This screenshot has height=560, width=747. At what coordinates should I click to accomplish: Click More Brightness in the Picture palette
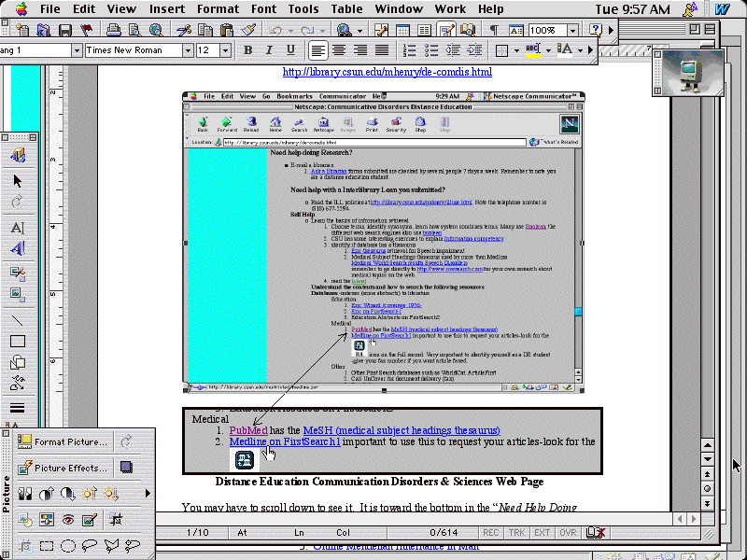pos(90,494)
